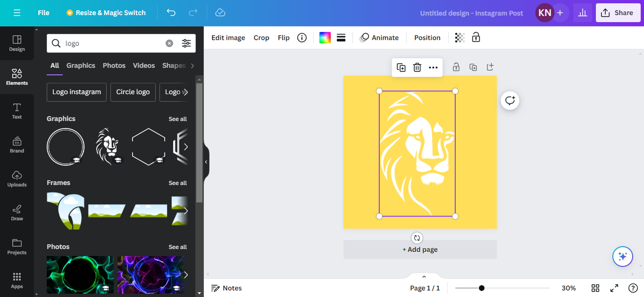See all Graphics results
644x297 pixels.
click(x=178, y=119)
